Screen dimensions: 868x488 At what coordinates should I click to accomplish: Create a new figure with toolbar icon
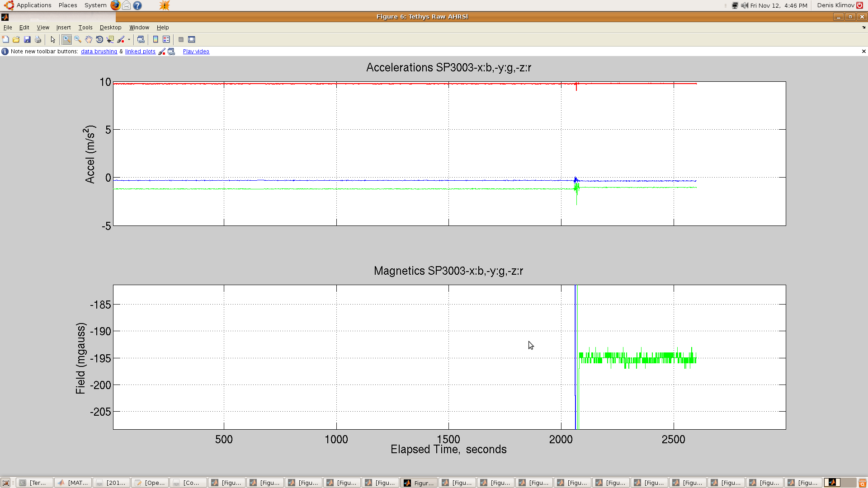point(6,40)
